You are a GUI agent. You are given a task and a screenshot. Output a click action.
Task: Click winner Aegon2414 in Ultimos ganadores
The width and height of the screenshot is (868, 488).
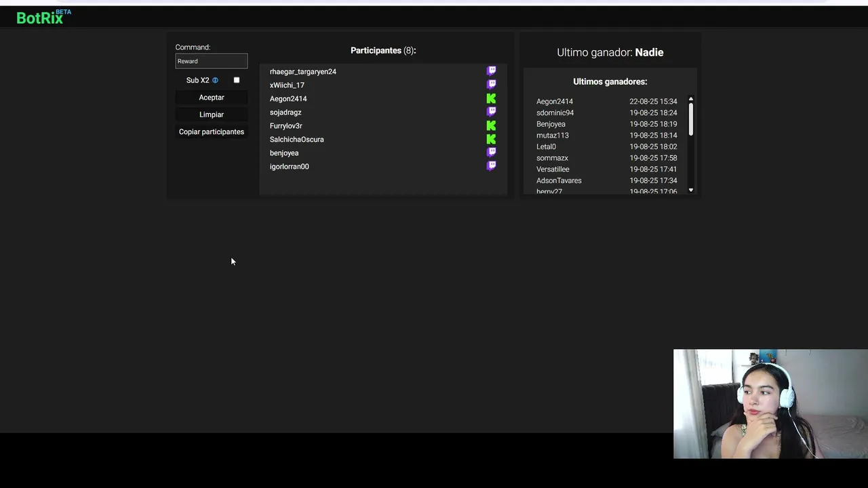(555, 101)
